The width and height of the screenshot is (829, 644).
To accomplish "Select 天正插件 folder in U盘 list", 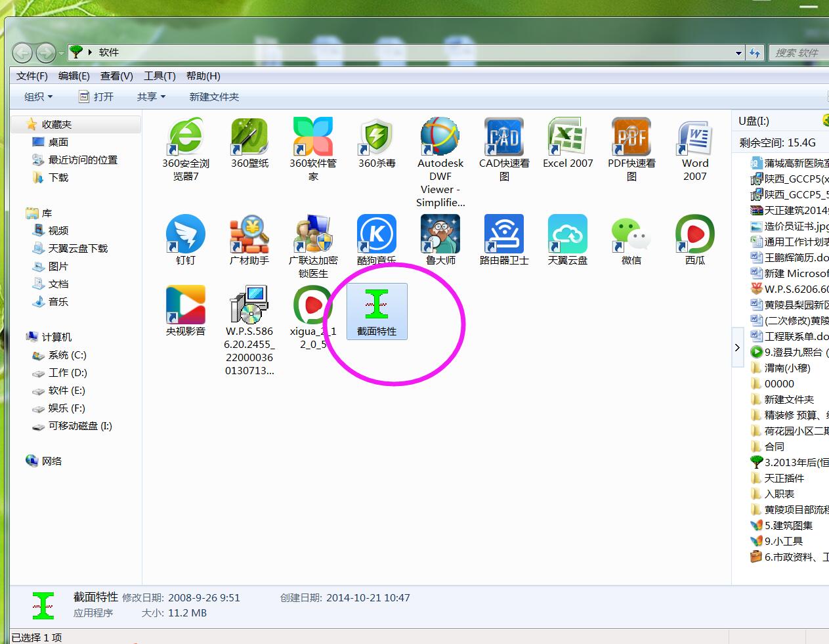I will [x=784, y=478].
